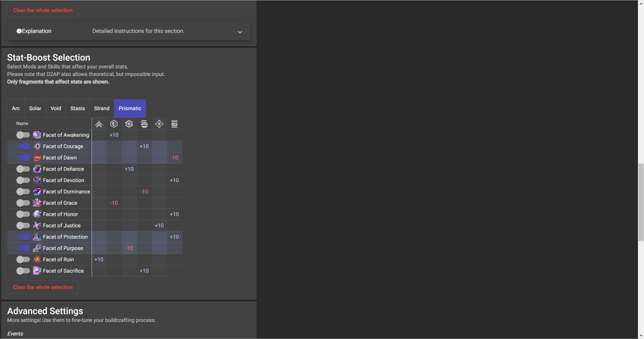Click the Resilience stat column icon
This screenshot has height=339, width=644.
(114, 124)
